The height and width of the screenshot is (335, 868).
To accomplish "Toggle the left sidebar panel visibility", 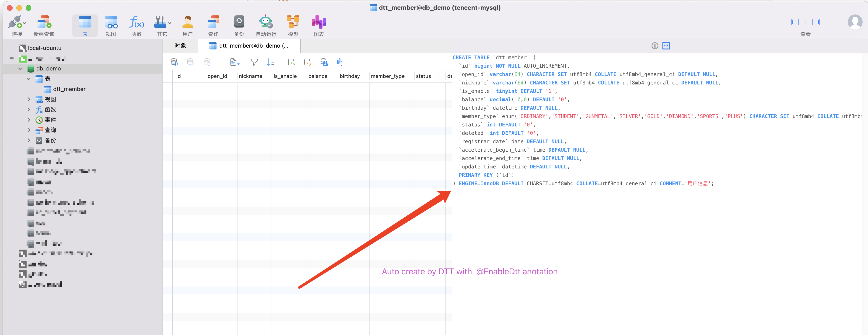I will (795, 22).
